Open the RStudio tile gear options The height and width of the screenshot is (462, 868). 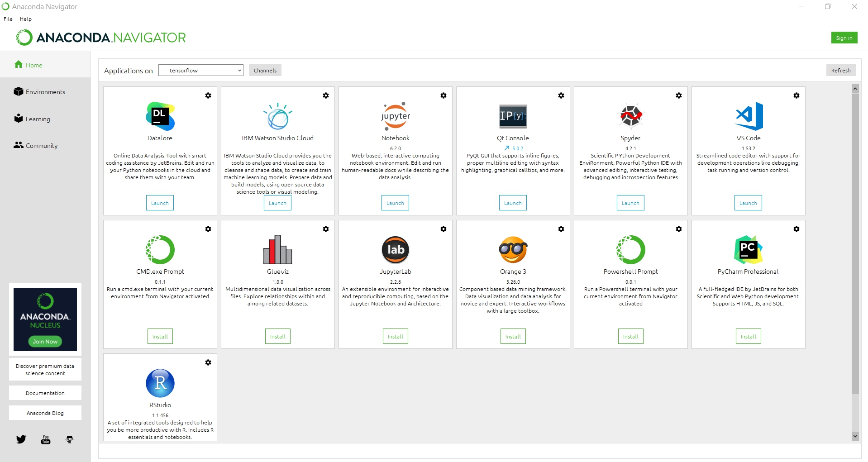click(208, 362)
